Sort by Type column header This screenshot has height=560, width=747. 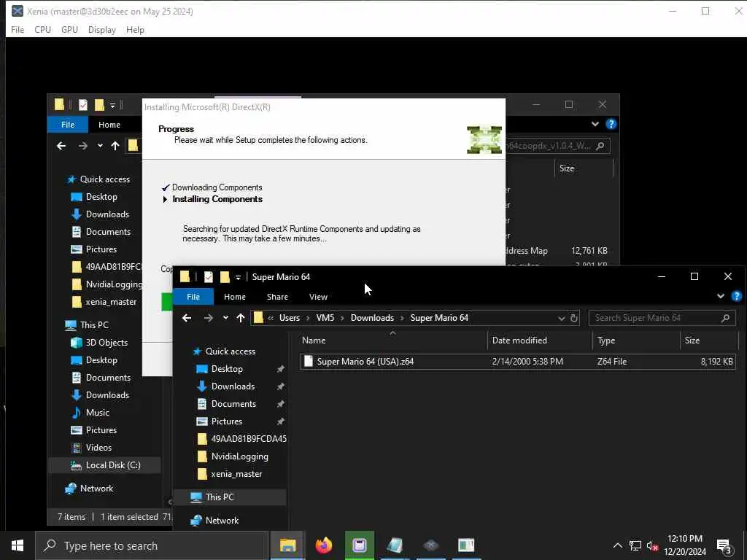(606, 341)
